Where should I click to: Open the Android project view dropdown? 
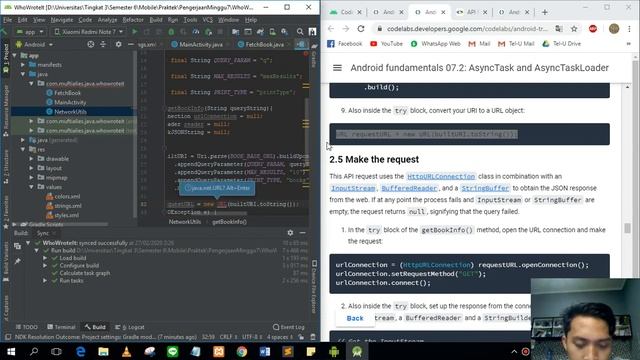[35, 44]
